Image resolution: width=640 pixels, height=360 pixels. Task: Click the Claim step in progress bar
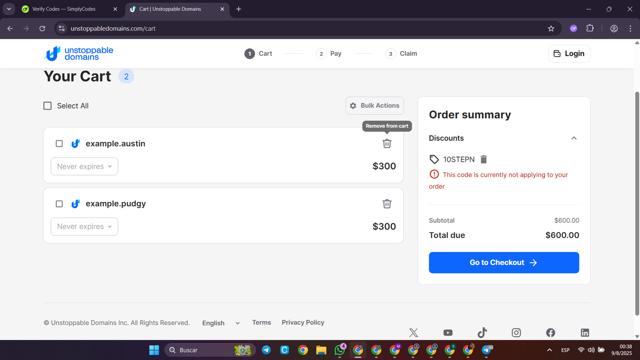tap(401, 53)
